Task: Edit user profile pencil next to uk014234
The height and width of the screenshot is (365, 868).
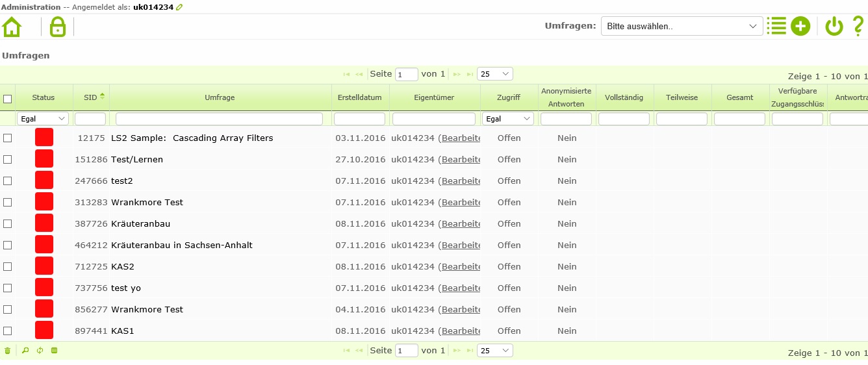Action: (180, 7)
